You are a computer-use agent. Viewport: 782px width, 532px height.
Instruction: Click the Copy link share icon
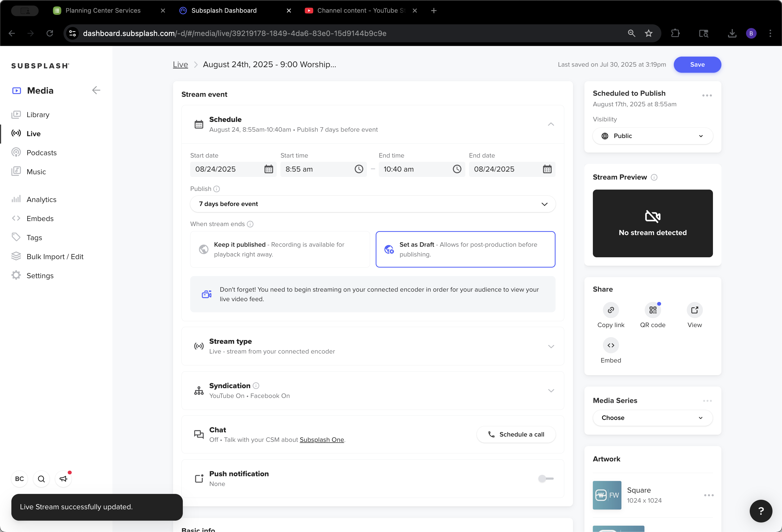coord(611,310)
